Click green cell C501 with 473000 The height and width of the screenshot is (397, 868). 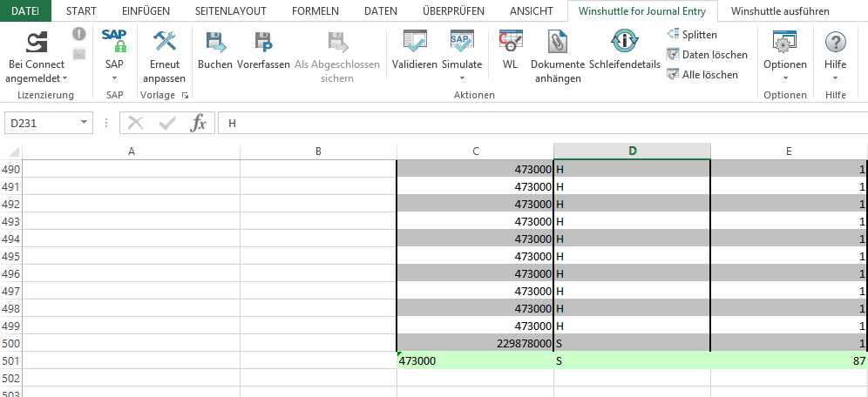476,360
